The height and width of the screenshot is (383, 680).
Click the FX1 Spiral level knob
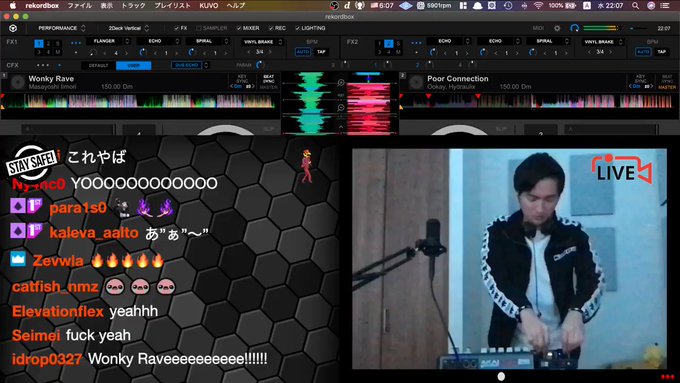192,52
